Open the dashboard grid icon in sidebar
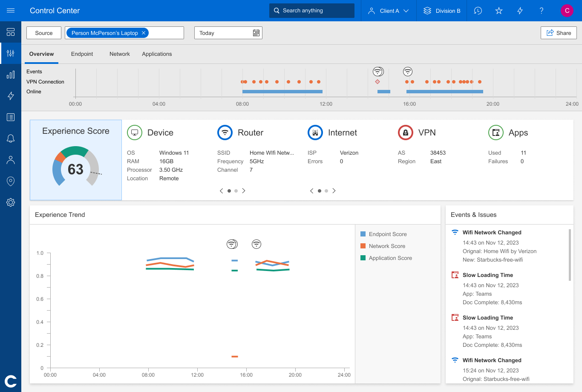 click(11, 32)
